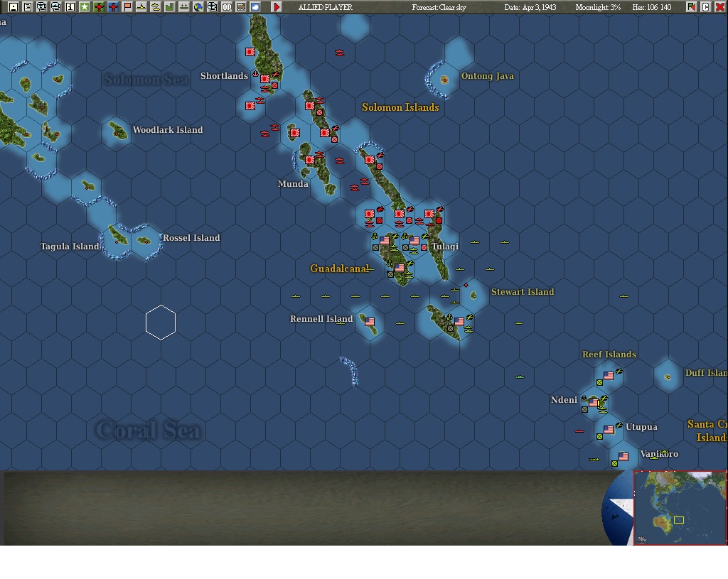
Task: Open the document list icon in toolbar
Action: 28,7
